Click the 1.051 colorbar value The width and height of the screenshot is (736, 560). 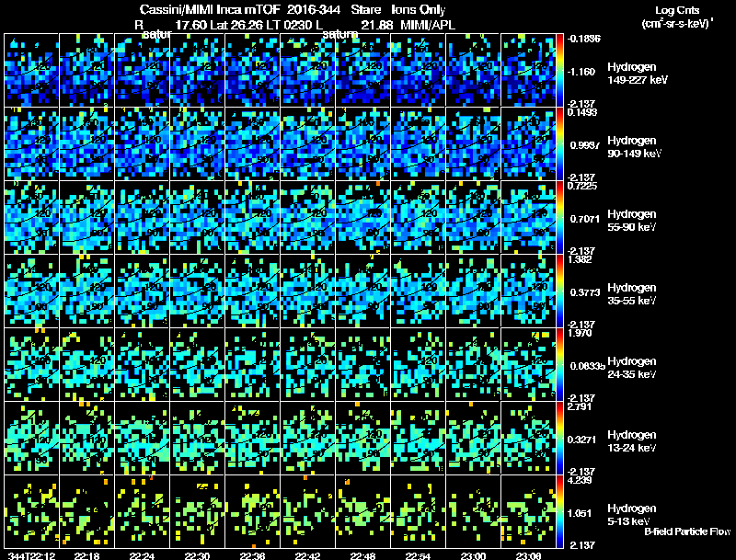point(581,514)
